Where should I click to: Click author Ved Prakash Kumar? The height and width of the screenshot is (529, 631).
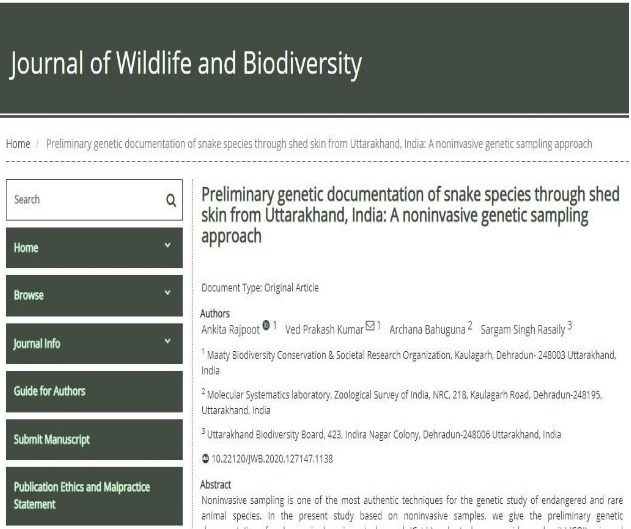(x=324, y=327)
